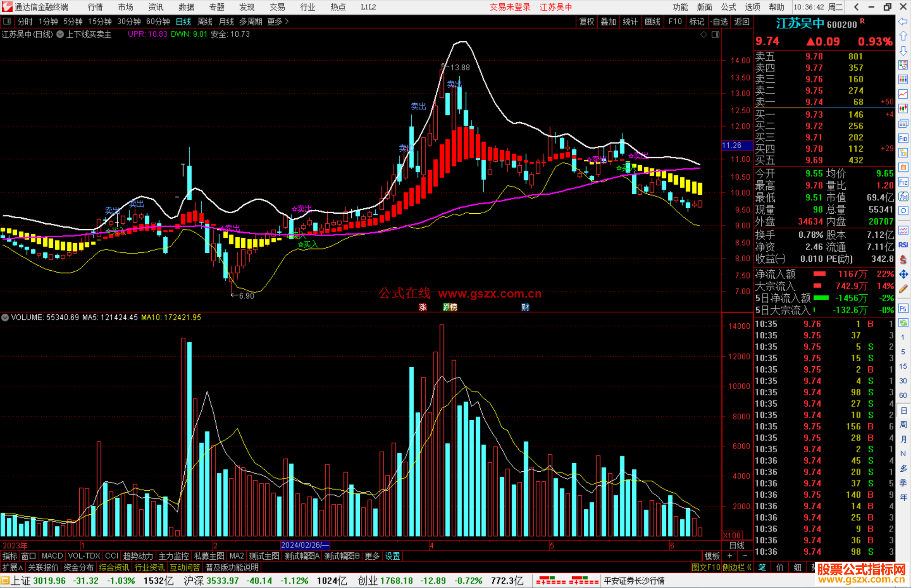911x588 pixels.
Task: Click the candlestick chart icon in right sidebar
Action: 903,108
